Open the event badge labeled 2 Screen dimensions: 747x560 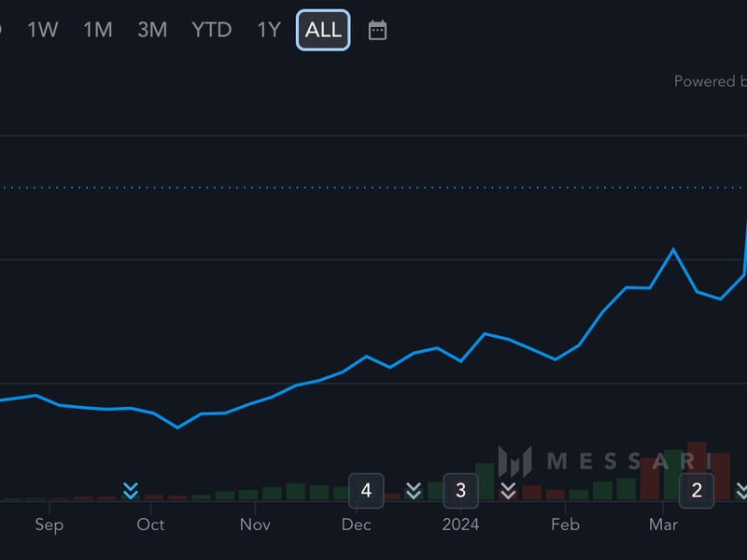695,489
